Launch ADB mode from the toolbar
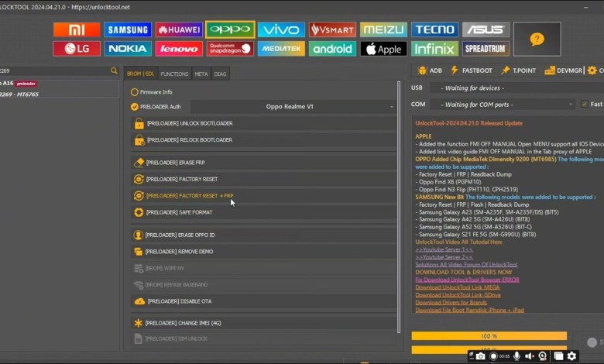Image resolution: width=604 pixels, height=364 pixels. click(x=429, y=70)
